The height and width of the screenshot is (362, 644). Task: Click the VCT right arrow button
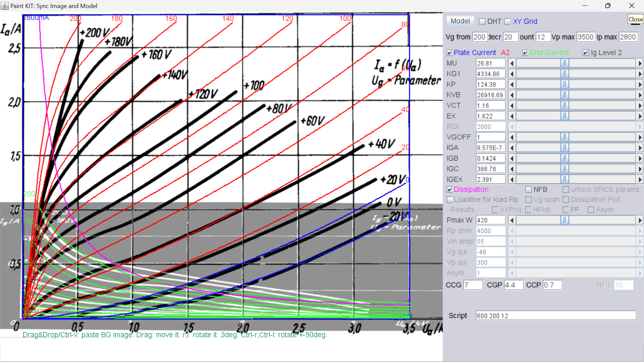(640, 106)
